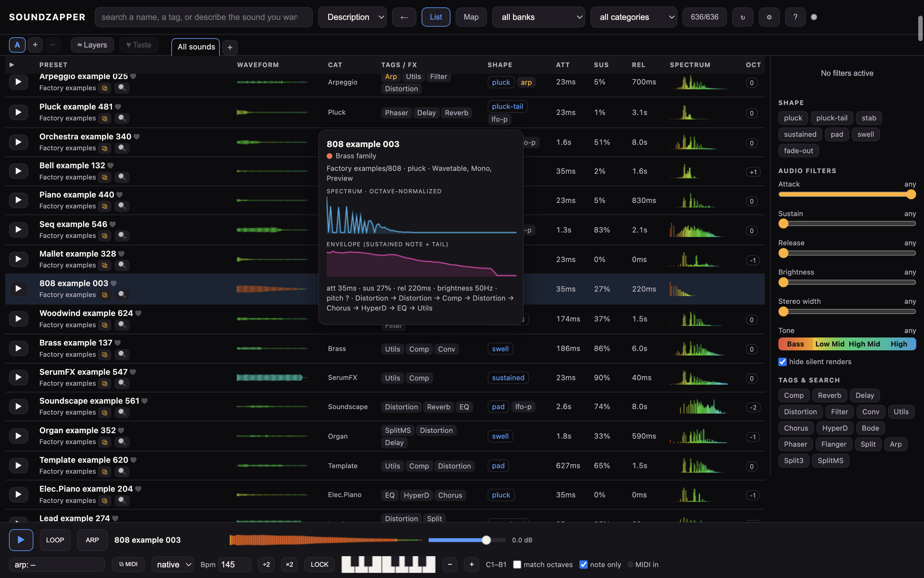Click copy icon under SerumFX example 547
The width and height of the screenshot is (924, 578).
tap(104, 383)
